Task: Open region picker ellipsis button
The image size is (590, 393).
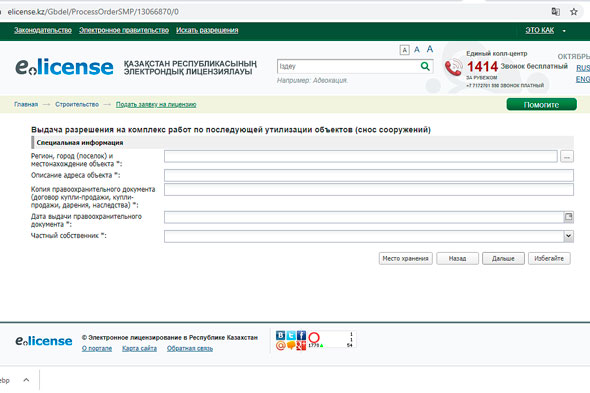Action: (x=567, y=156)
